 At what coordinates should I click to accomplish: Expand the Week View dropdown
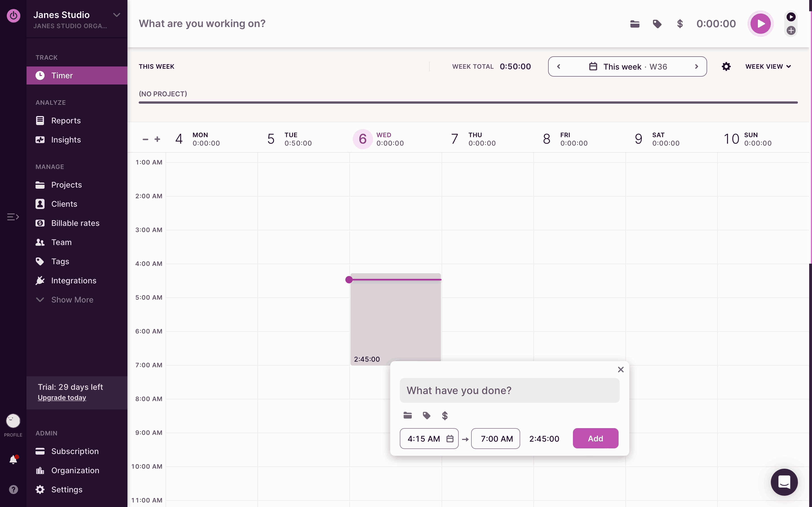click(768, 66)
